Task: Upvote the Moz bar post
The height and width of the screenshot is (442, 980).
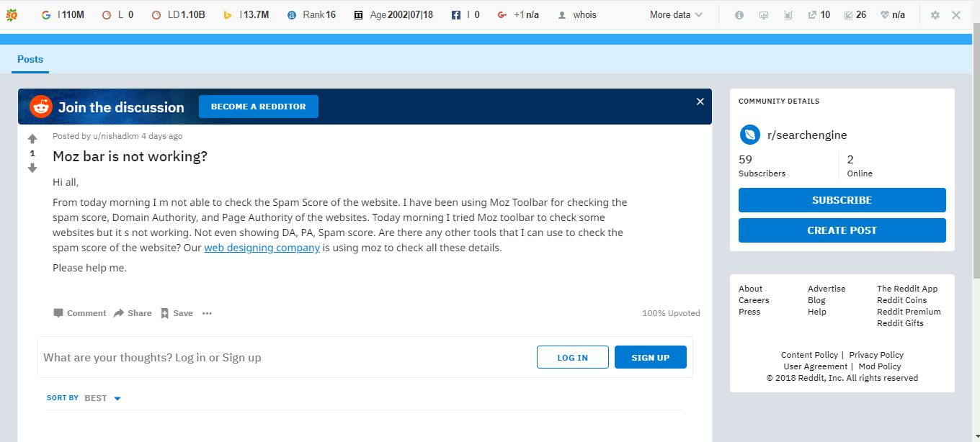Action: [x=32, y=139]
